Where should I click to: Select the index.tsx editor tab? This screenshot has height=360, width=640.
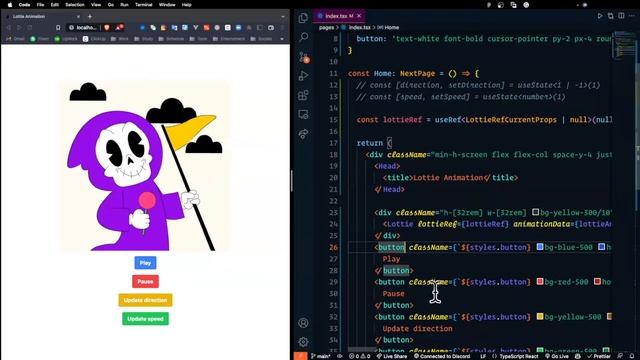tap(338, 16)
